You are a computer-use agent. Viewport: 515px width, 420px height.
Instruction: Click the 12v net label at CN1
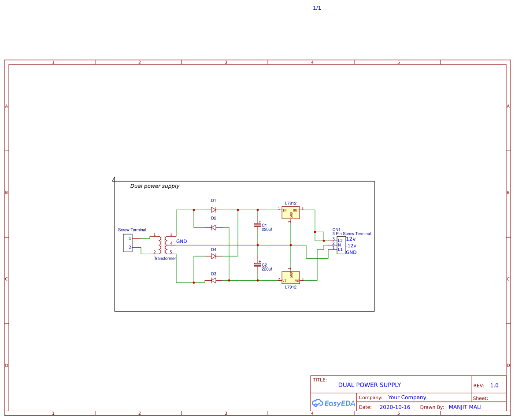pos(351,238)
